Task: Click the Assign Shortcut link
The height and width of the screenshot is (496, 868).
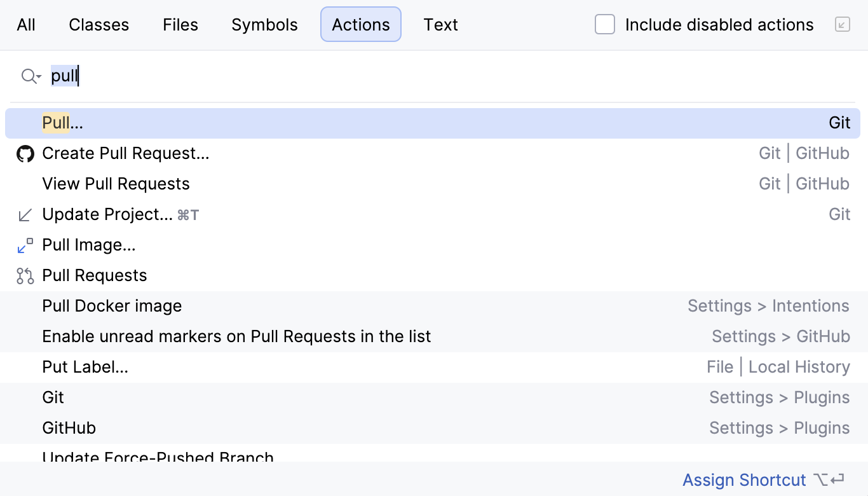Action: (744, 480)
